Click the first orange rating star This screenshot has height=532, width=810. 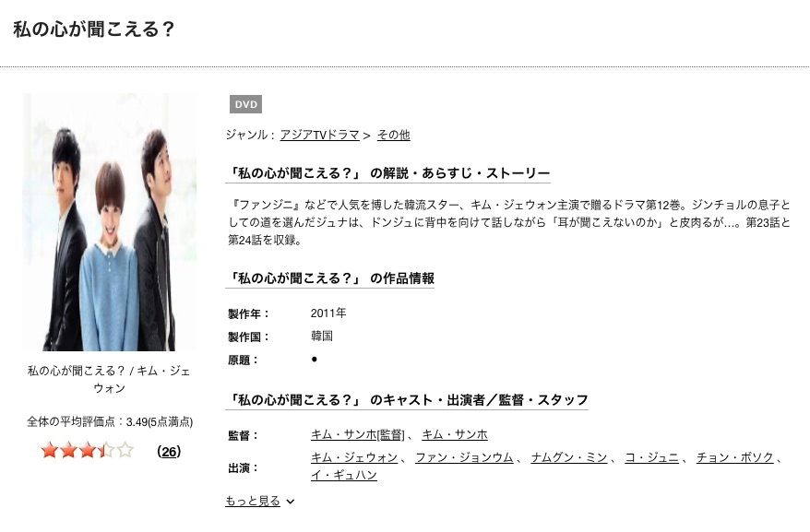50,450
